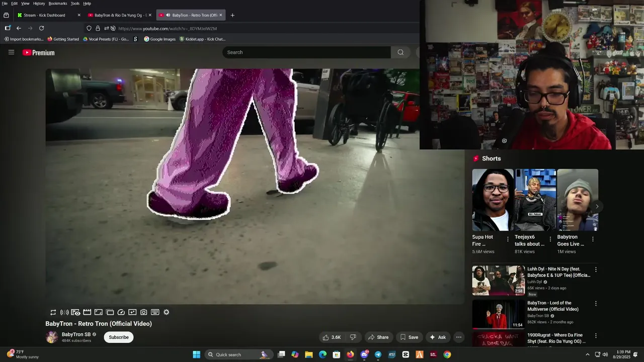
Task: Open options for Lord of the Multiverse
Action: coord(596,304)
